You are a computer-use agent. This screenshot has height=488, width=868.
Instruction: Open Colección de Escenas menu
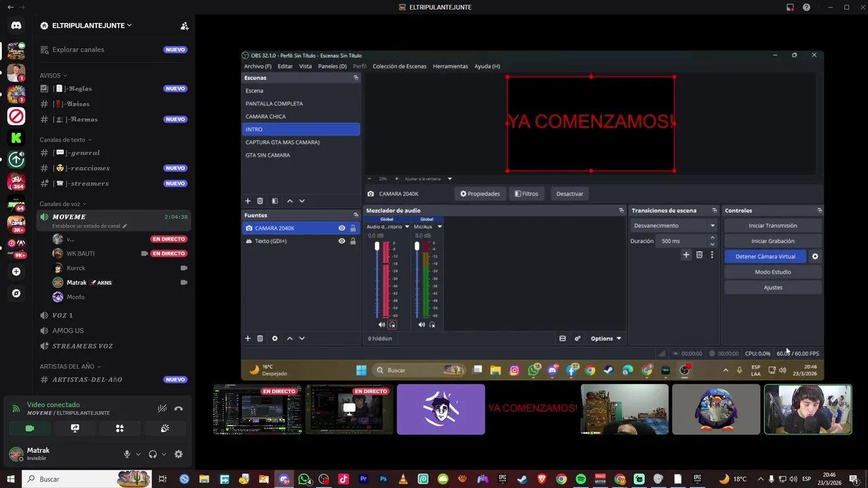point(399,66)
